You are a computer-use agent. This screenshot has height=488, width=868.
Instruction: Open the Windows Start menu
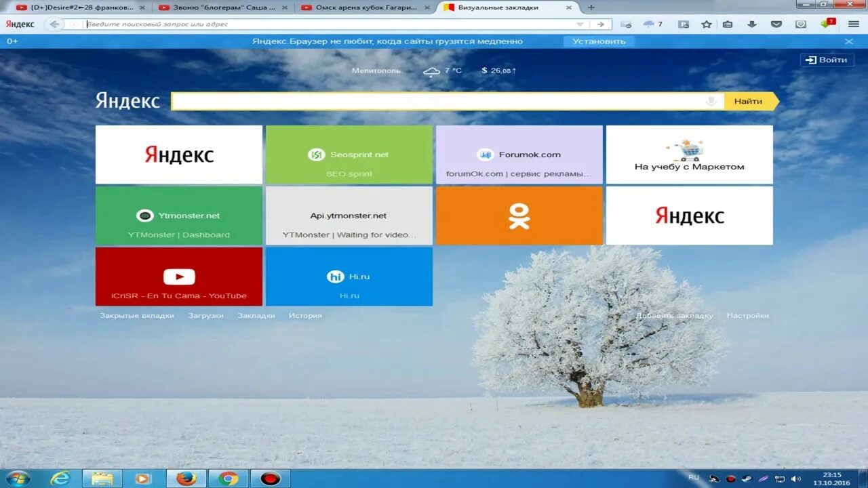(x=18, y=479)
